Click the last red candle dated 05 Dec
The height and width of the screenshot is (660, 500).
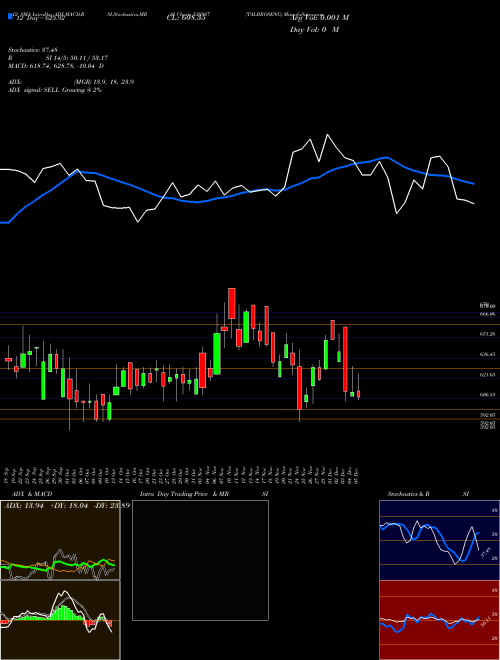(359, 394)
